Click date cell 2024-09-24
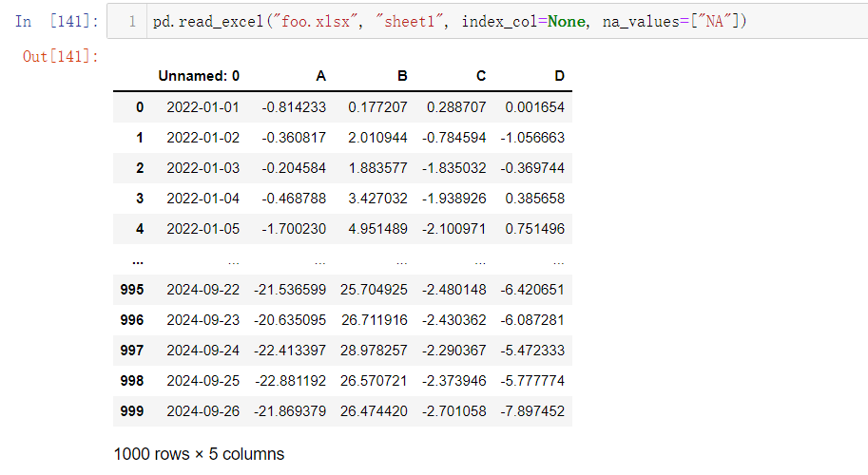The height and width of the screenshot is (475, 868). [203, 351]
